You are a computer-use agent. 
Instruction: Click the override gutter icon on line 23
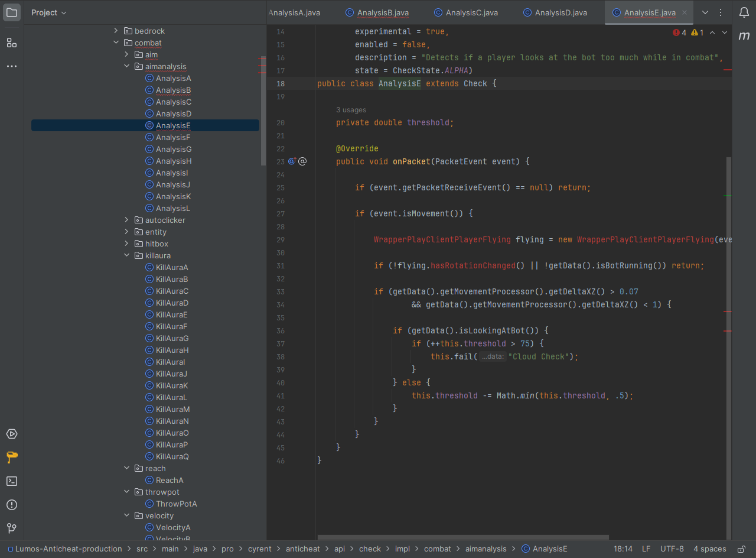point(292,161)
